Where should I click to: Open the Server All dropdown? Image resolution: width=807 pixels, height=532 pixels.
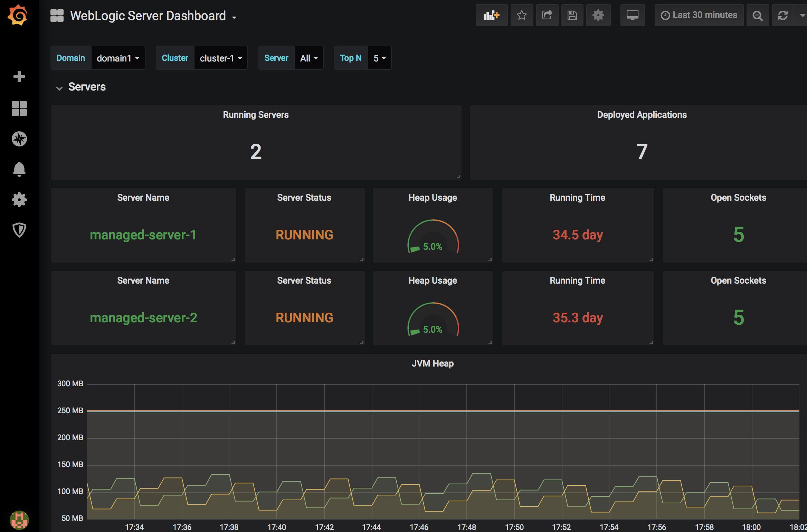[x=308, y=58]
